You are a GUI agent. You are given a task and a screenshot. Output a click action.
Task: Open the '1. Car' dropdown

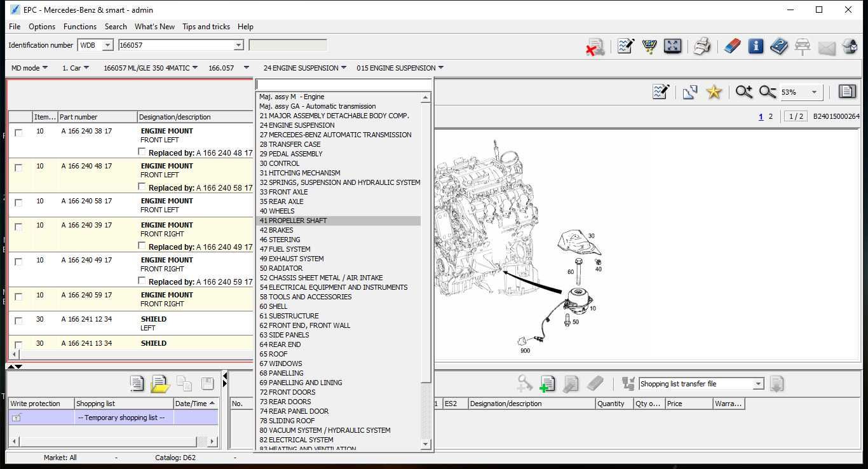pyautogui.click(x=76, y=68)
